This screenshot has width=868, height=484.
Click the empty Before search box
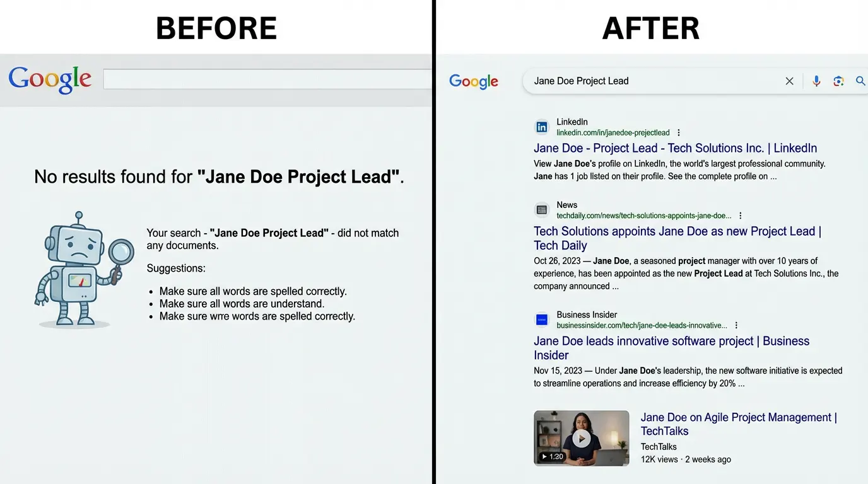point(265,78)
